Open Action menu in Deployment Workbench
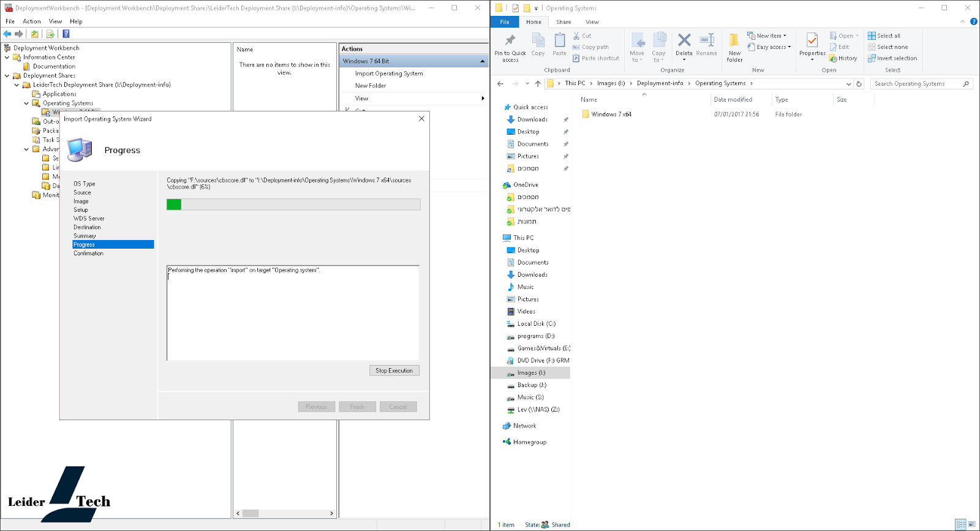The image size is (980, 531). pyautogui.click(x=32, y=21)
